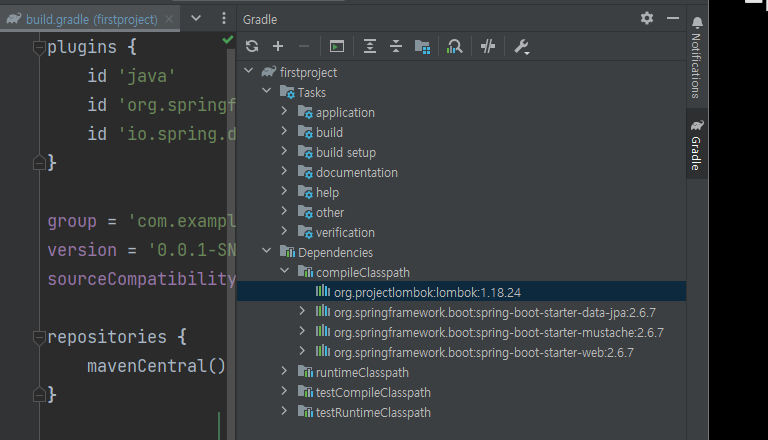The width and height of the screenshot is (768, 440).
Task: Close the build.gradle editor tab
Action: pyautogui.click(x=169, y=19)
